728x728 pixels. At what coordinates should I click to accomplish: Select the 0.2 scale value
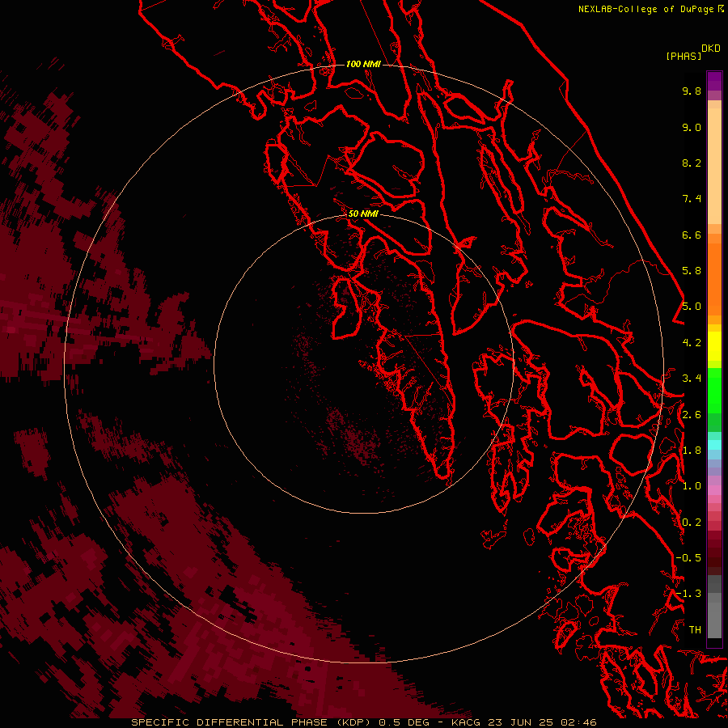[692, 523]
